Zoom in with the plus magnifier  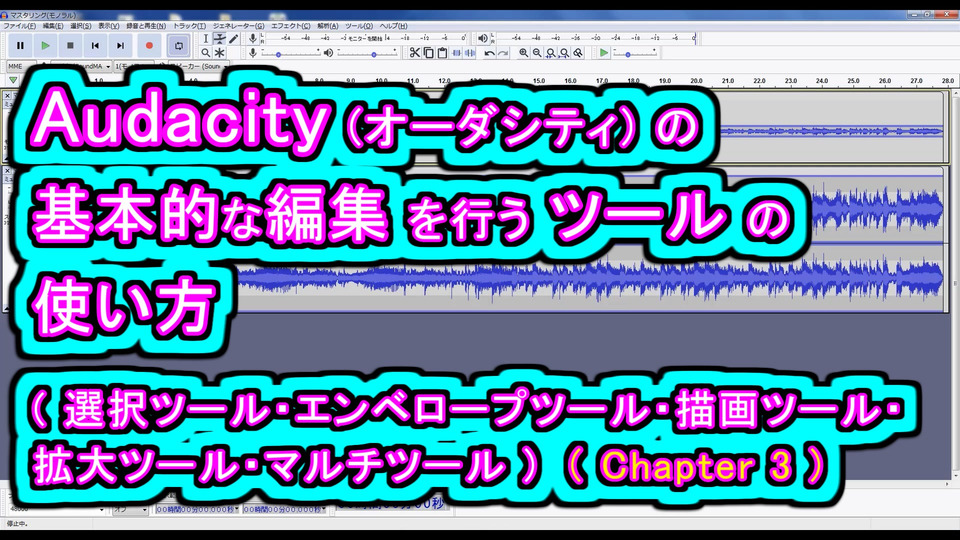pyautogui.click(x=523, y=53)
